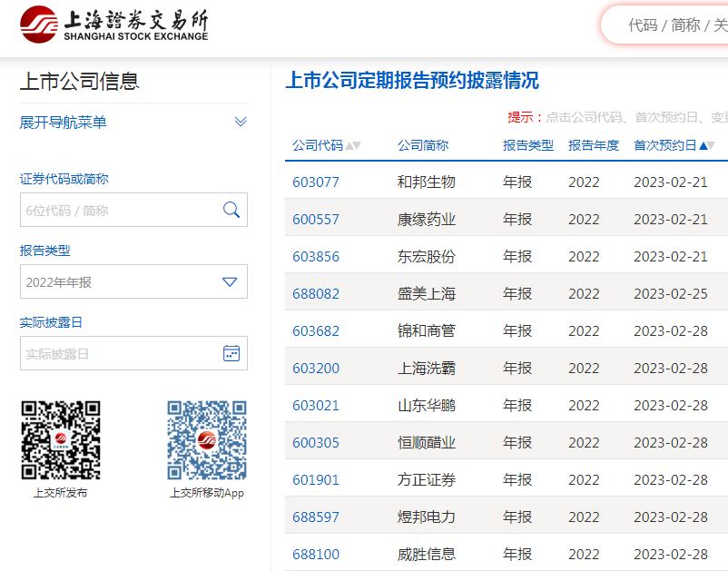The height and width of the screenshot is (571, 728).
Task: Click the 上交所发布 QR code
Action: tap(61, 440)
